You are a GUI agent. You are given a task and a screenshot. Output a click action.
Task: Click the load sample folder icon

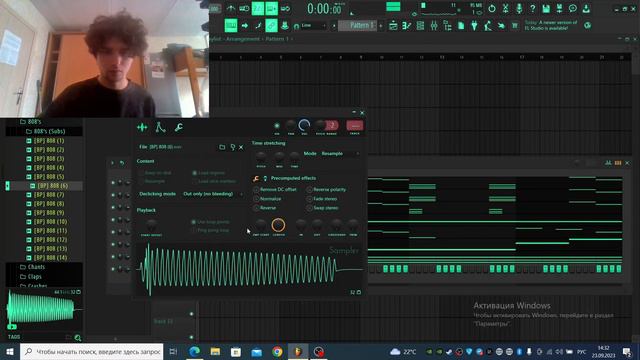point(222,147)
